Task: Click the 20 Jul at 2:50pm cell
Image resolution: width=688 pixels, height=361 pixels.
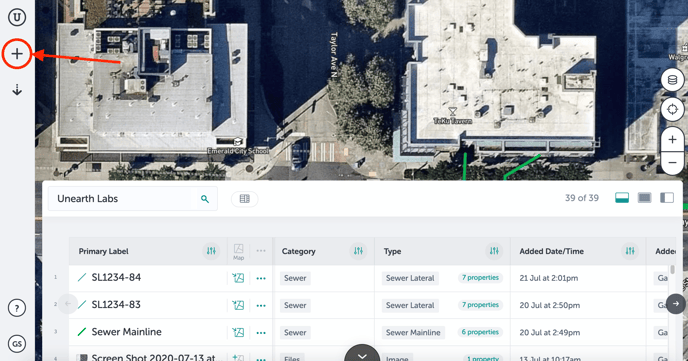Action: 549,305
